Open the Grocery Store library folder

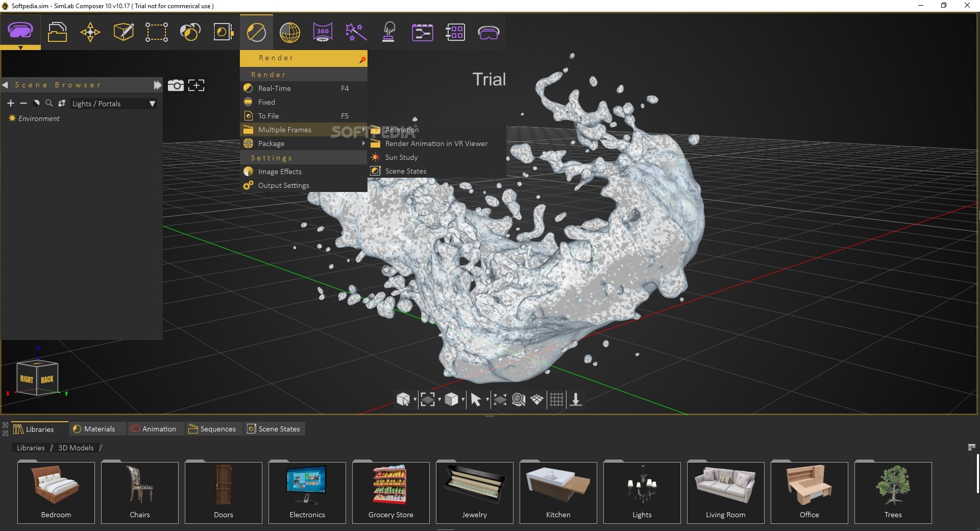(391, 492)
